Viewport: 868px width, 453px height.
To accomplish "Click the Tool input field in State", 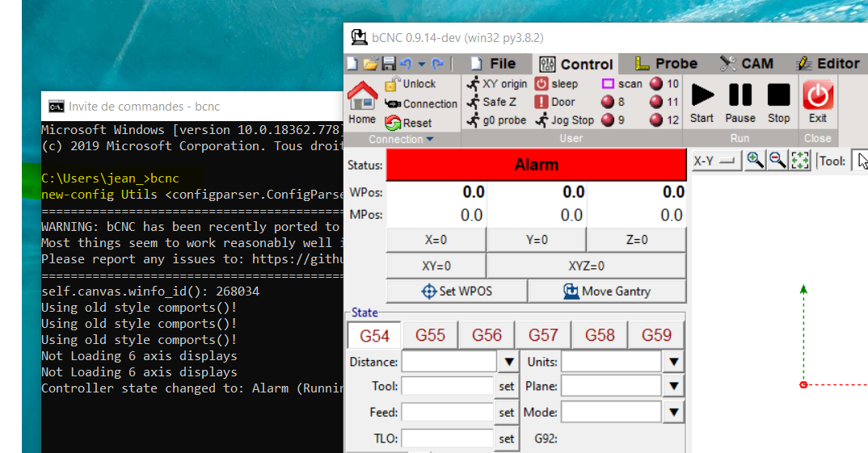I will [x=447, y=386].
